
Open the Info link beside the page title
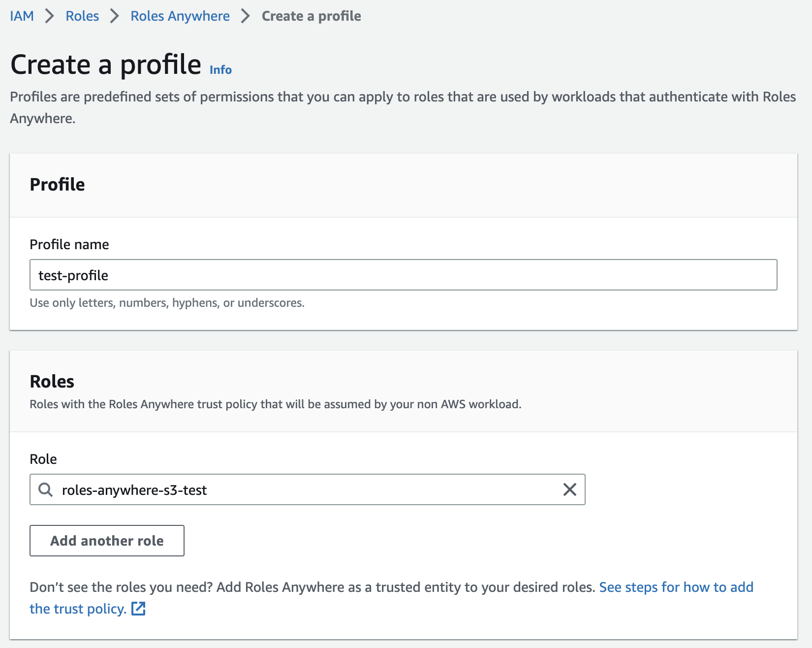pos(220,70)
